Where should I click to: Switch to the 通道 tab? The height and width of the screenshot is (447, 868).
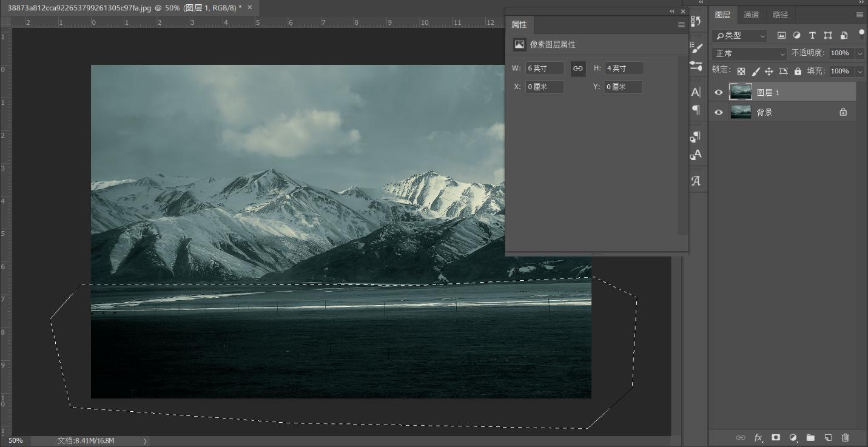point(751,15)
